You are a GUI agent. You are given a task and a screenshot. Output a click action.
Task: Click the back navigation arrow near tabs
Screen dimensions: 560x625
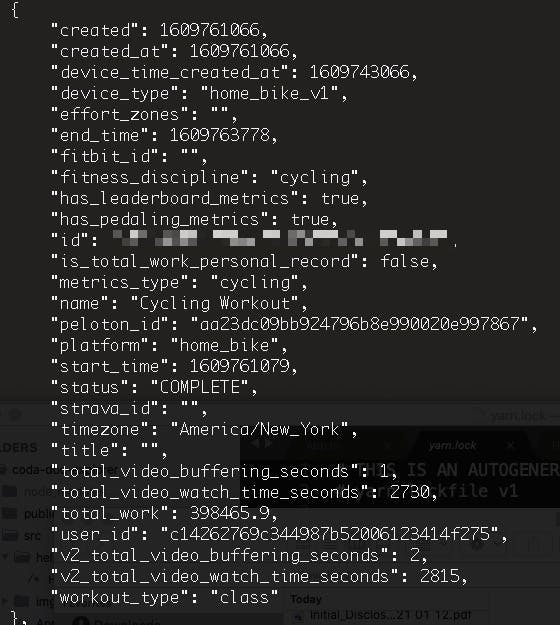255,443
